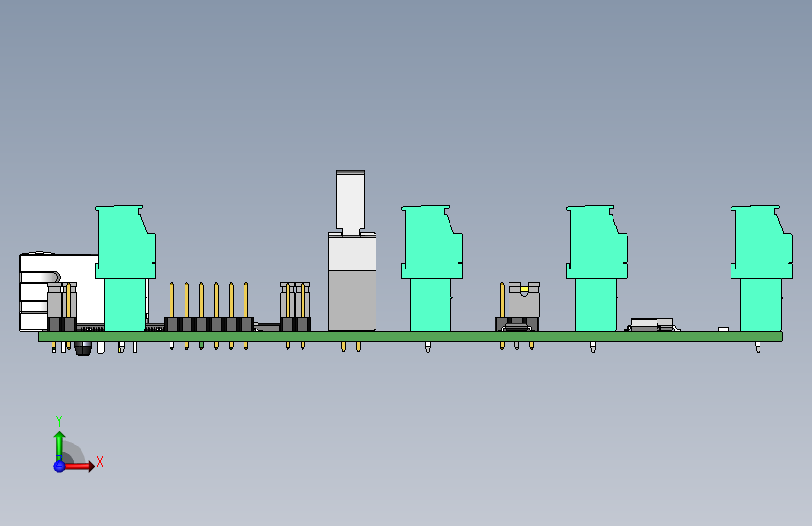Select the rightmost teal terminal block
The image size is (812, 526).
tap(761, 269)
